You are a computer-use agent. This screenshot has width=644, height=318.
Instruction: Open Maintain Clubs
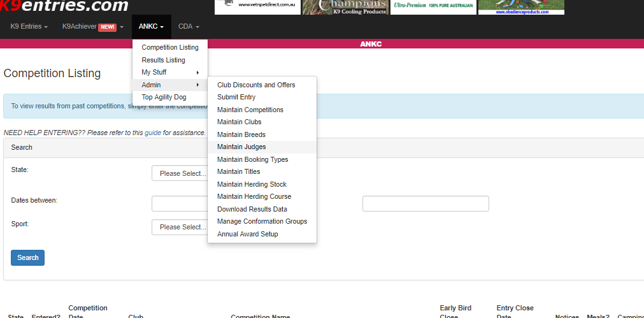pos(262,122)
